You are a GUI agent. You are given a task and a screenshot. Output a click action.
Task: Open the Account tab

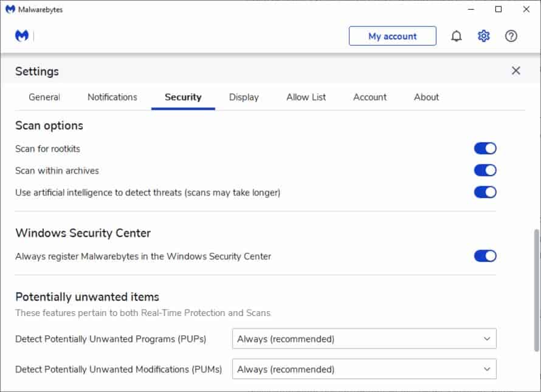pyautogui.click(x=370, y=97)
